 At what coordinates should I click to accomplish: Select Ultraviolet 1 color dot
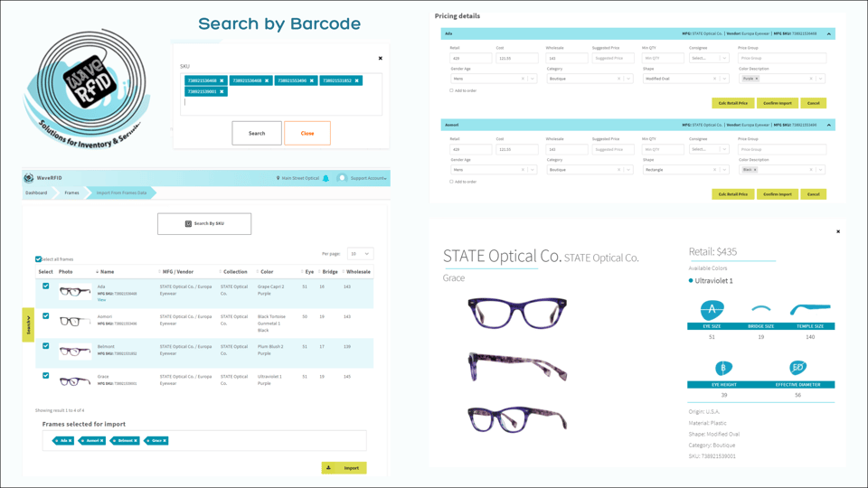tap(691, 280)
